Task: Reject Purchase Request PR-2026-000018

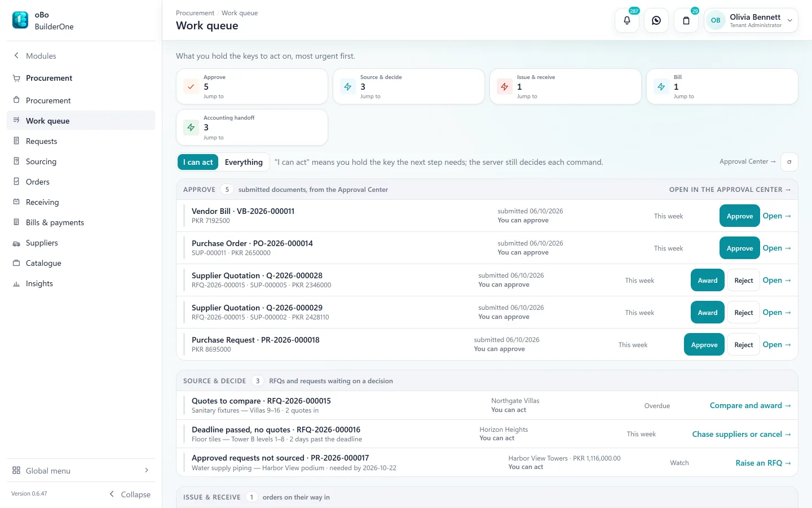Action: point(744,345)
